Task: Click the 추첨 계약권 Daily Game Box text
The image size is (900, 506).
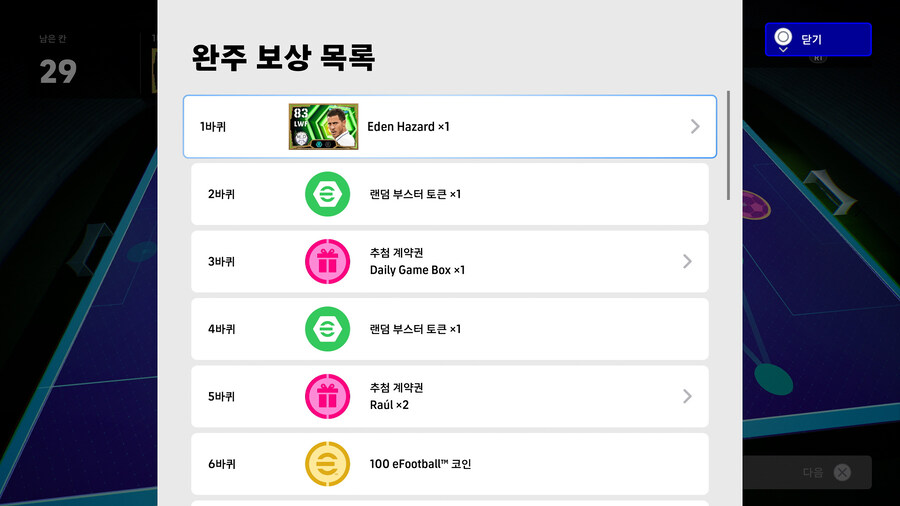Action: pyautogui.click(x=417, y=262)
